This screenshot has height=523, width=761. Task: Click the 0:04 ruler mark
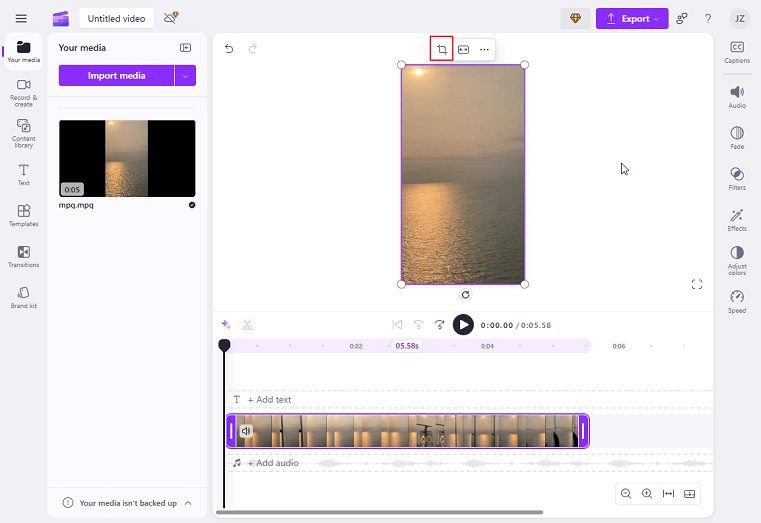[x=487, y=346]
